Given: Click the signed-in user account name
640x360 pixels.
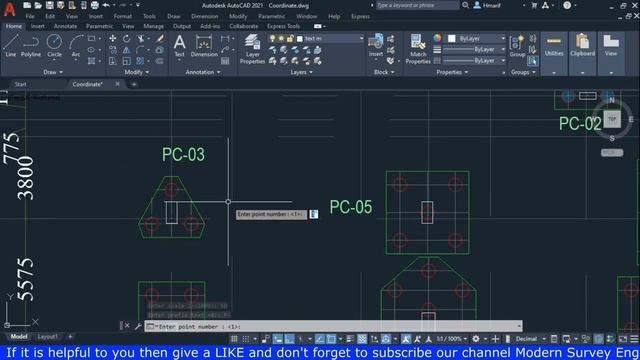Looking at the screenshot, I should (x=491, y=5).
